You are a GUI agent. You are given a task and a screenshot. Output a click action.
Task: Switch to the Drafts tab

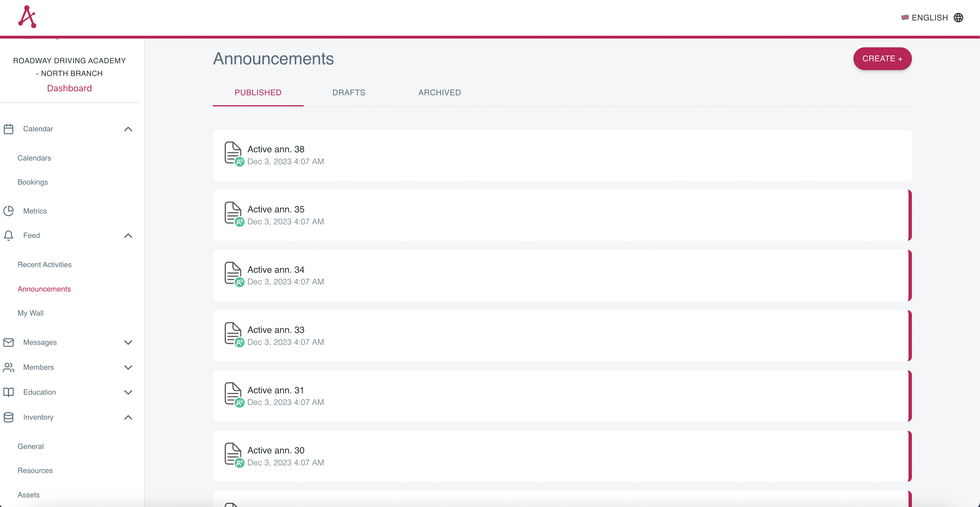348,92
